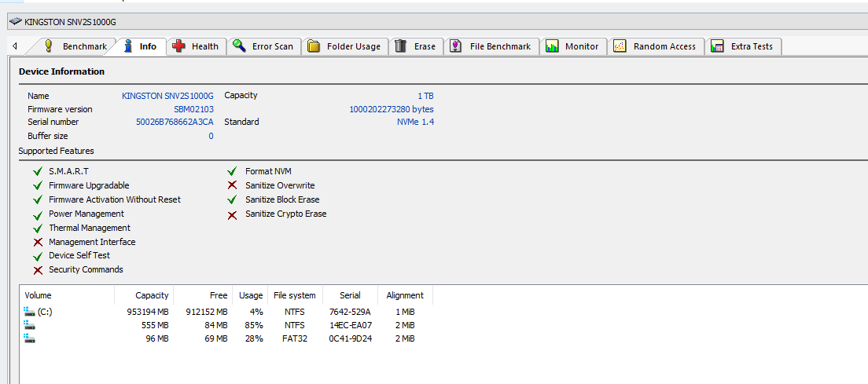This screenshot has height=384, width=868.
Task: Click the FAT32 file system cell
Action: 295,338
